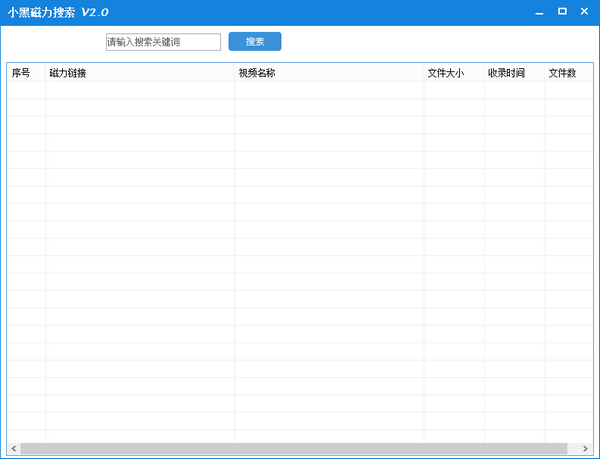Minimize the 小黑磁力搜索 window
Viewport: 600px width, 459px height.
[x=540, y=12]
